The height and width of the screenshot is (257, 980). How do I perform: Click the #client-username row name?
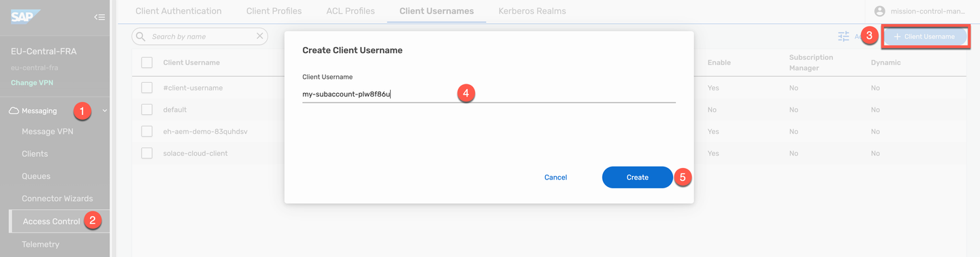[x=193, y=88]
